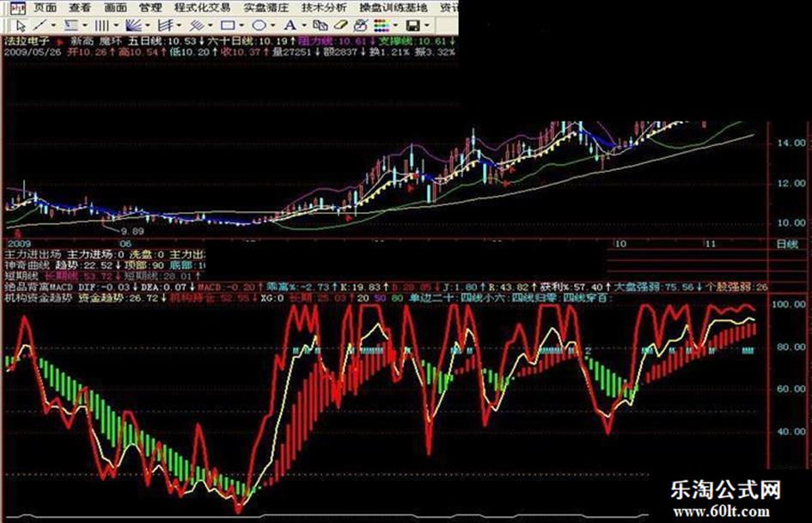Open the 画面 menu
The width and height of the screenshot is (812, 523).
115,8
